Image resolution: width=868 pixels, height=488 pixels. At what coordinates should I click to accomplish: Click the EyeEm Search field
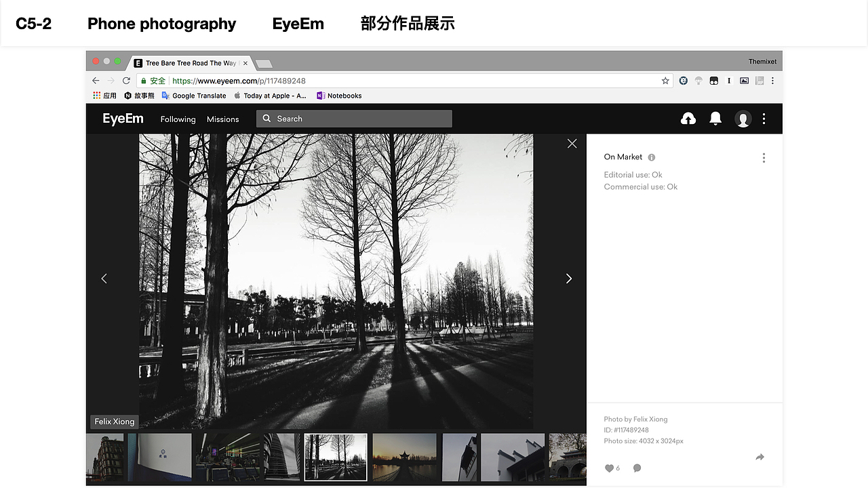354,119
